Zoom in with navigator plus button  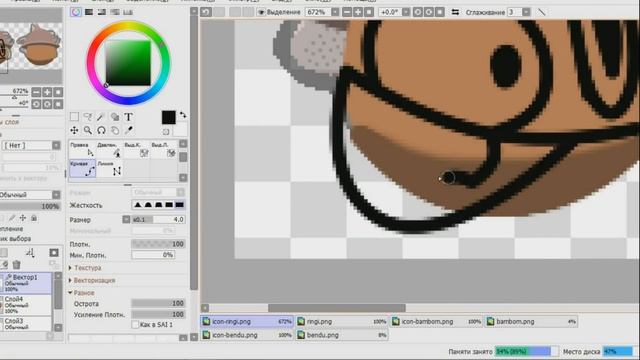coord(47,92)
